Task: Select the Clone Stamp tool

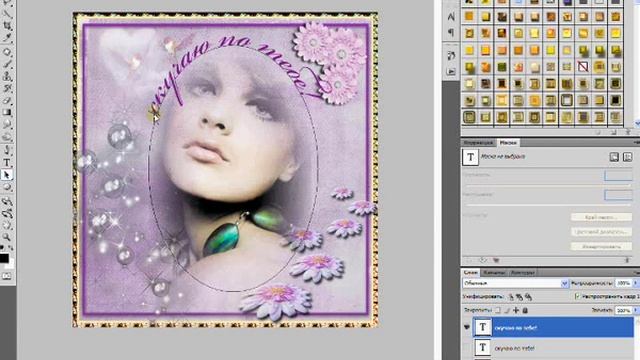Action: (7, 76)
